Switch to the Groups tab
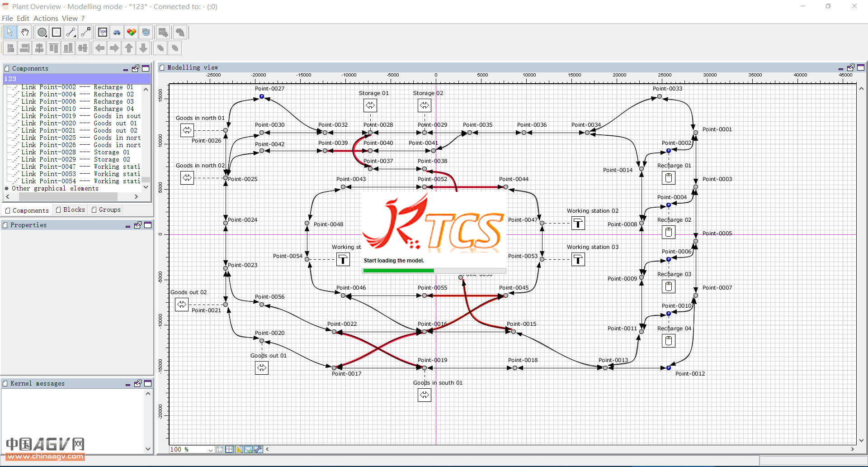 point(106,210)
